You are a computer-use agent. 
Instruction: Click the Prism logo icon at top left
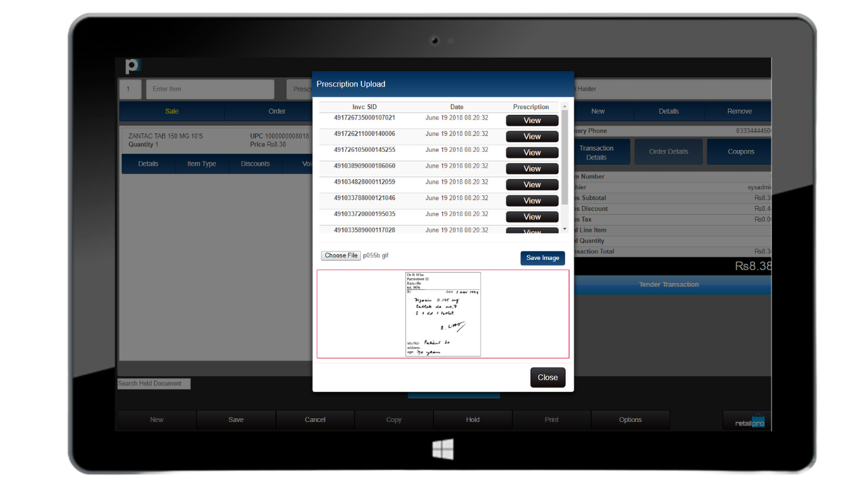[x=132, y=66]
